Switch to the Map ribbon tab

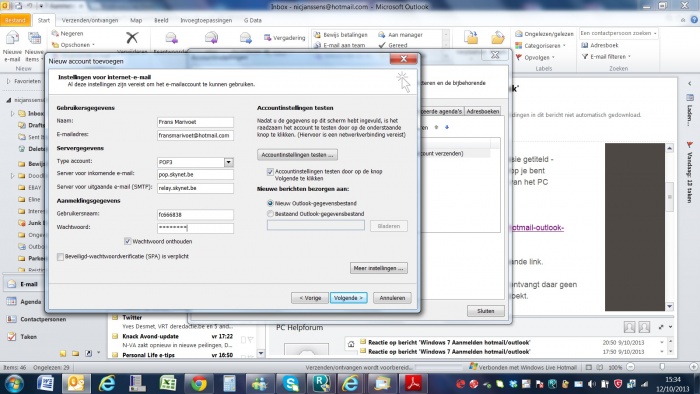(x=136, y=20)
